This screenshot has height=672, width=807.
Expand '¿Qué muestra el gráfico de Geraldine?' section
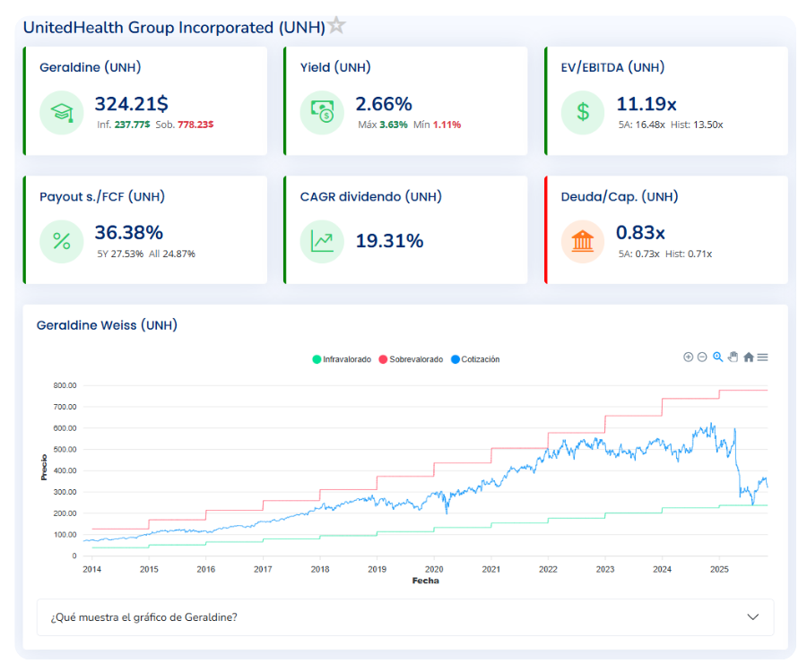143,617
